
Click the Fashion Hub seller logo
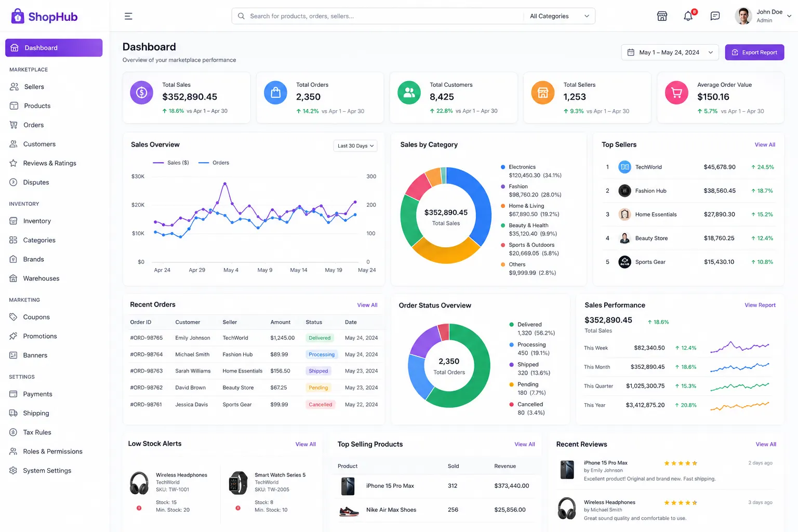[624, 191]
